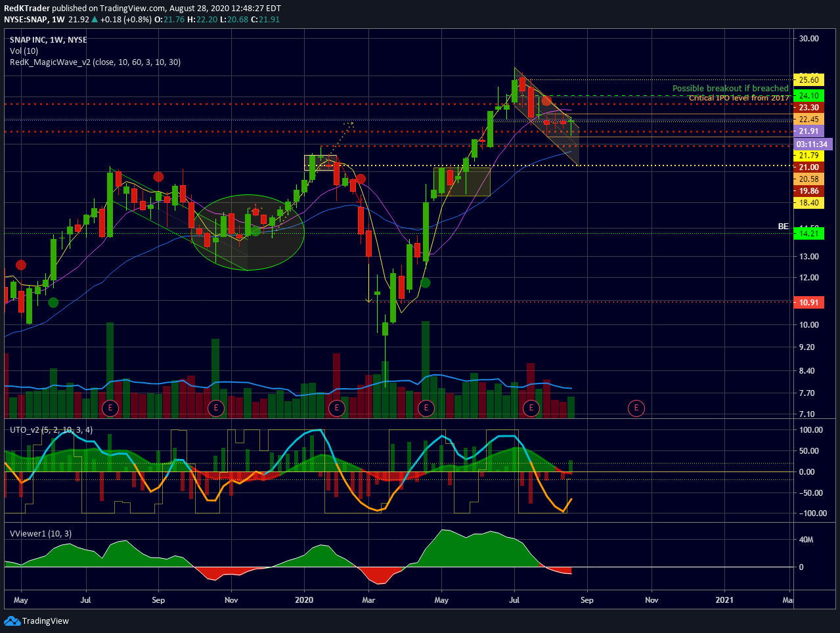Click the TradingView logo icon
The width and height of the screenshot is (840, 633).
[11, 621]
